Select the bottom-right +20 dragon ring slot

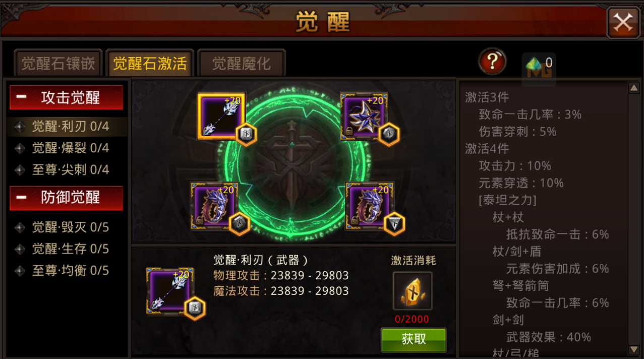370,206
